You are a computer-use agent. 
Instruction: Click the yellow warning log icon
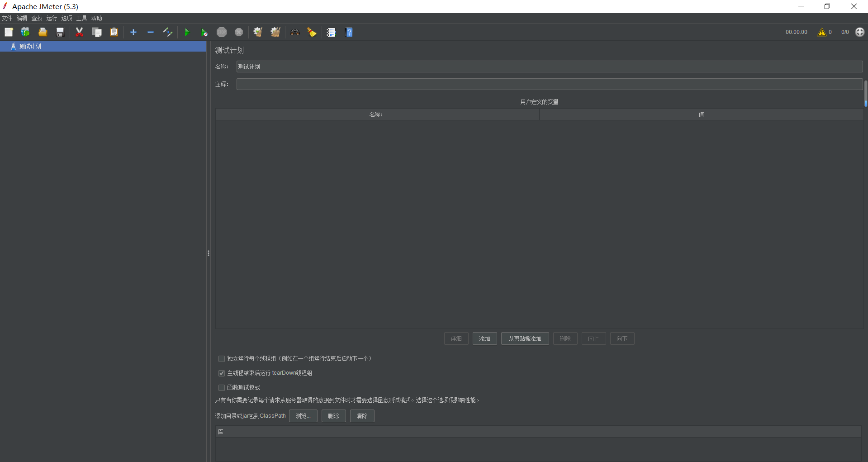click(822, 32)
